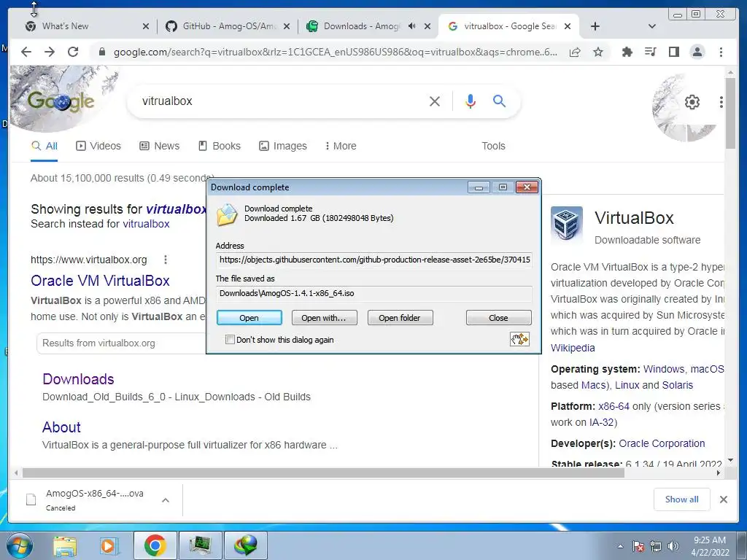Viewport: 747px width, 560px height.
Task: Toggle Chrome side panel icon
Action: pyautogui.click(x=673, y=52)
